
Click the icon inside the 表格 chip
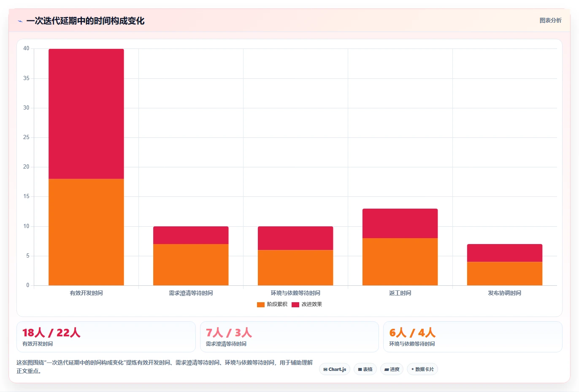[x=360, y=369]
